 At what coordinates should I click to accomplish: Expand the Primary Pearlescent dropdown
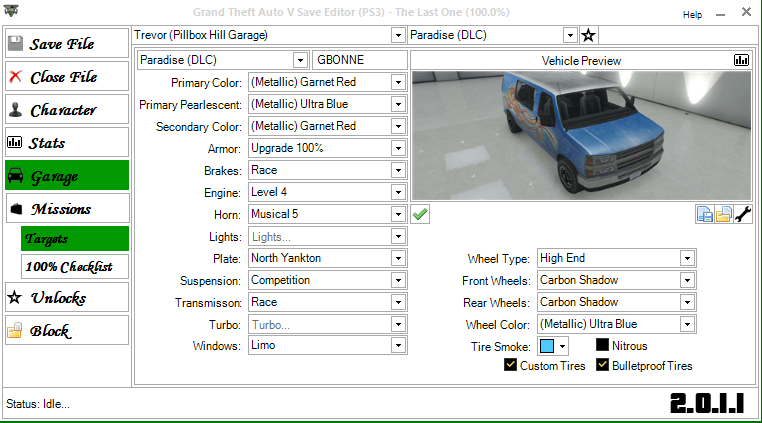[398, 104]
